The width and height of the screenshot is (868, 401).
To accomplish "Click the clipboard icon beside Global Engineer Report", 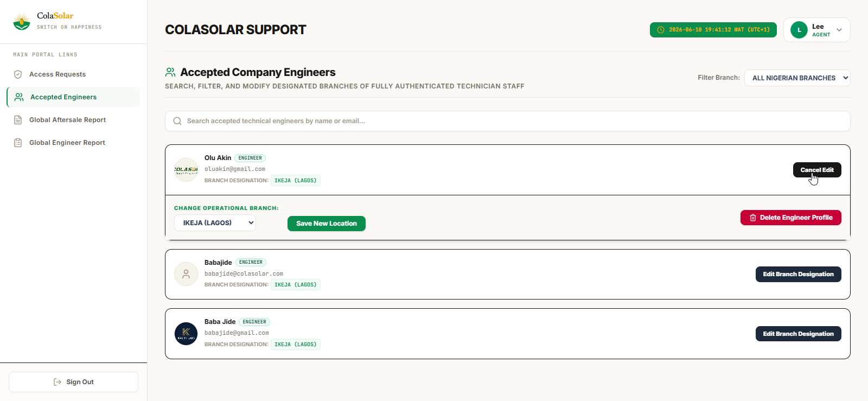I will [x=18, y=143].
